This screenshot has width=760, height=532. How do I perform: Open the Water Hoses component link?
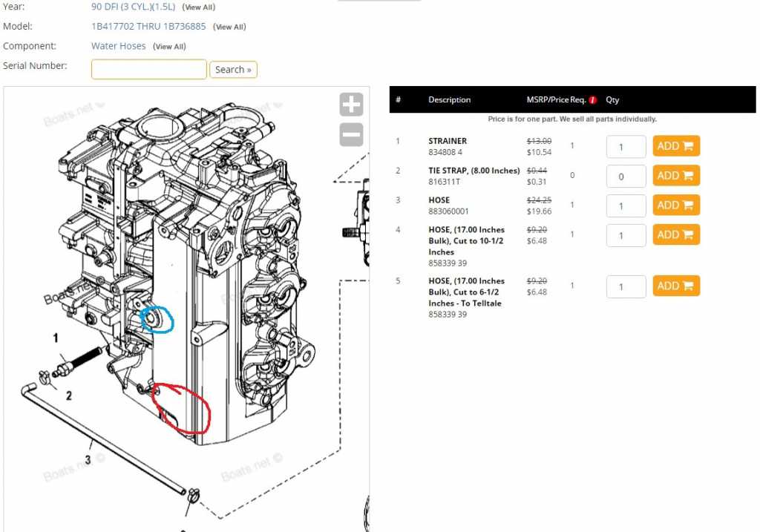pos(119,46)
